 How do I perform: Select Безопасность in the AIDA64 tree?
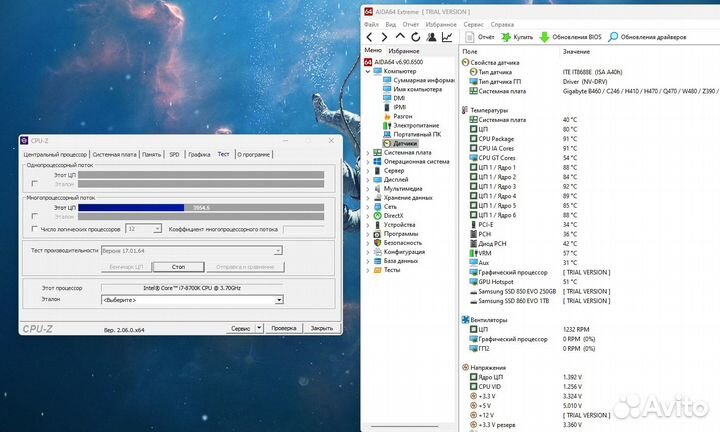tap(402, 242)
